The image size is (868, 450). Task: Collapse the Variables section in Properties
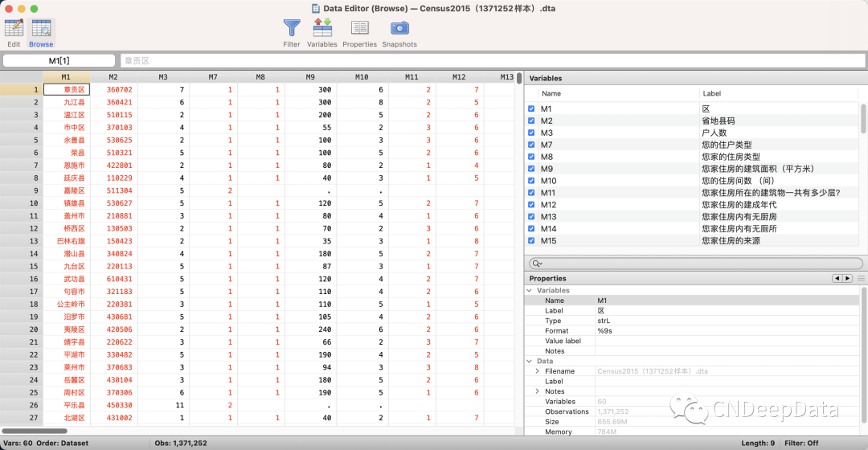529,291
